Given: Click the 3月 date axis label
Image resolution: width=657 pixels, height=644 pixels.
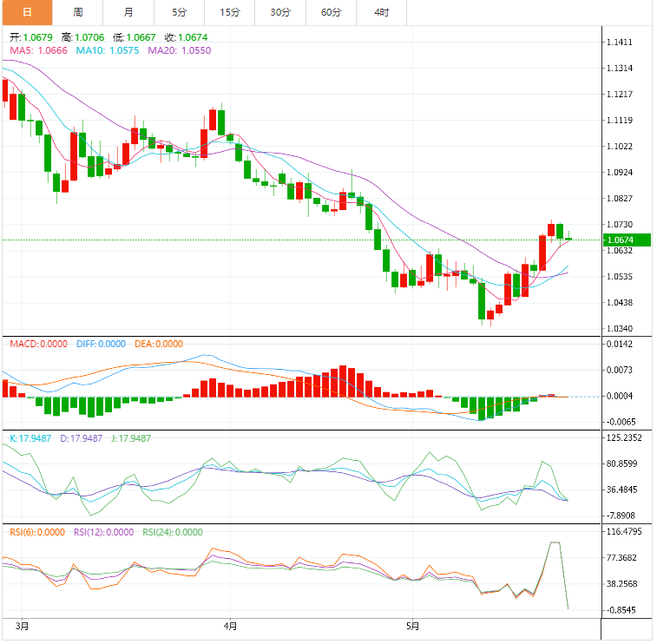Looking at the screenshot, I should pos(22,627).
